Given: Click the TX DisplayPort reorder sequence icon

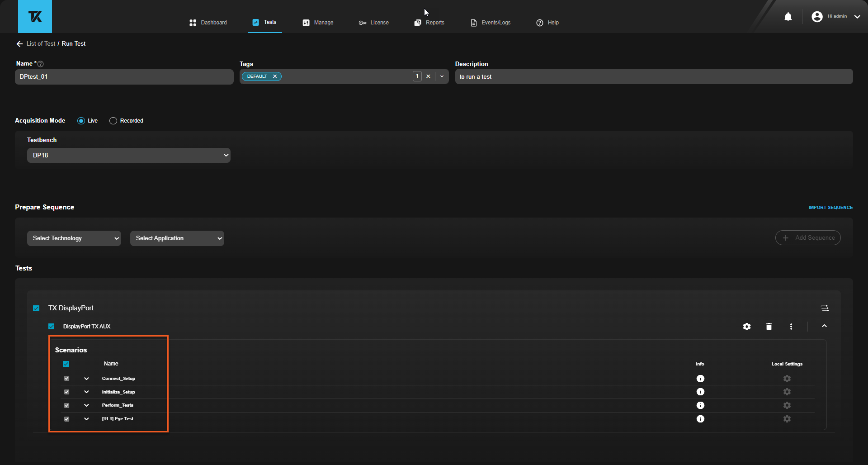Looking at the screenshot, I should coord(825,308).
